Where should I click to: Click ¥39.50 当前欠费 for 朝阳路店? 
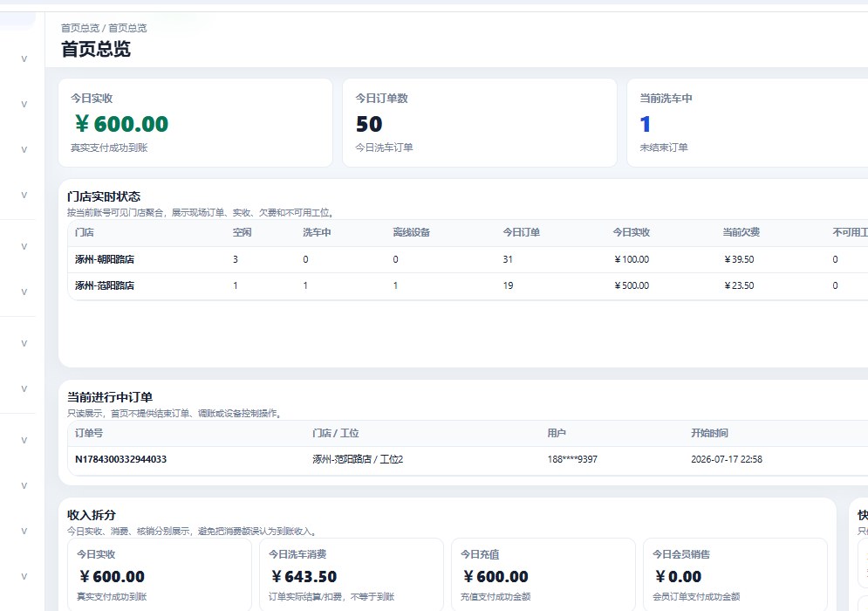tap(739, 259)
